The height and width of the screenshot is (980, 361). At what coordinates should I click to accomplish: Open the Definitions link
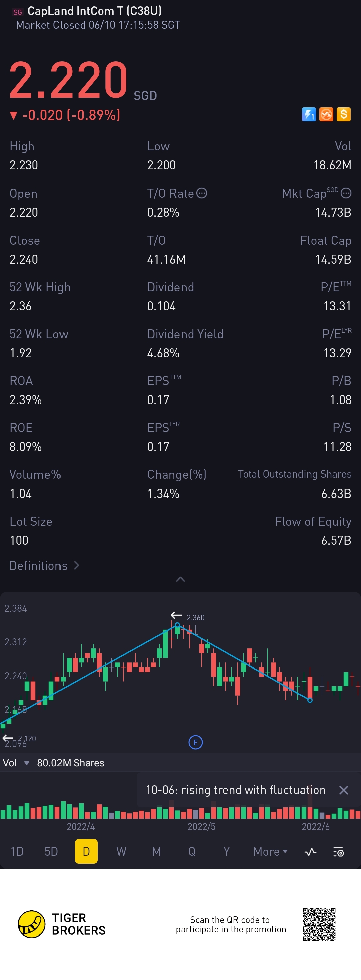click(x=44, y=566)
